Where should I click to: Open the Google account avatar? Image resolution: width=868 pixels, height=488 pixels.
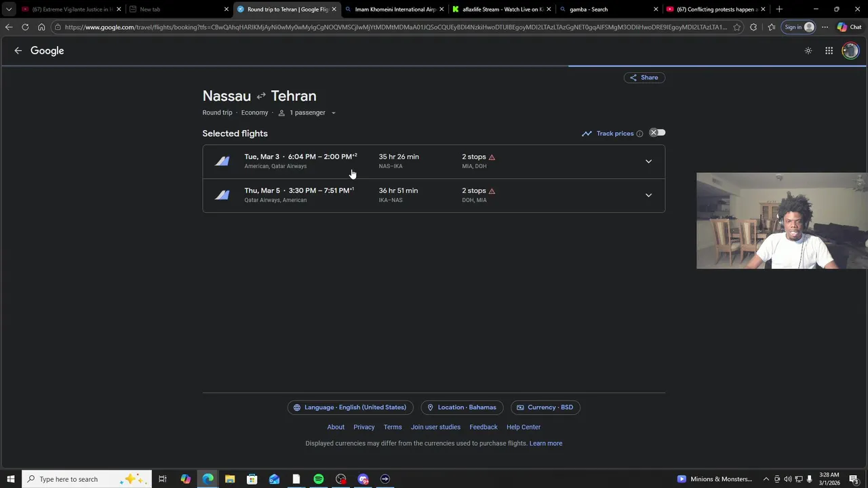850,51
